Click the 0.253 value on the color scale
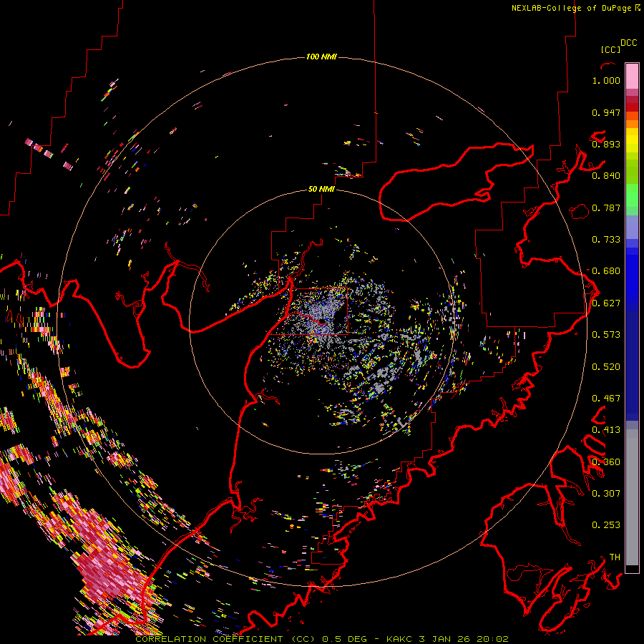This screenshot has width=644, height=644. tap(606, 525)
